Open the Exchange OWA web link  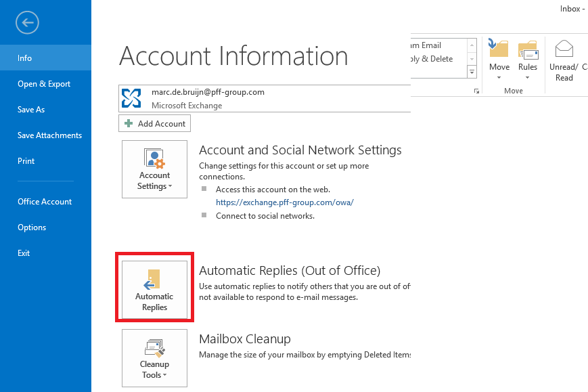[x=285, y=202]
